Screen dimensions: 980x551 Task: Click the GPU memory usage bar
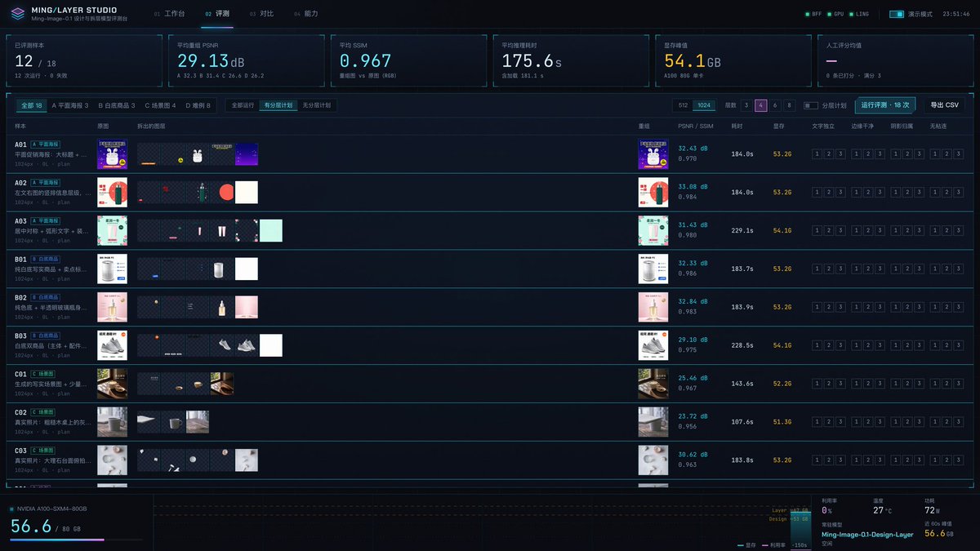(76, 540)
